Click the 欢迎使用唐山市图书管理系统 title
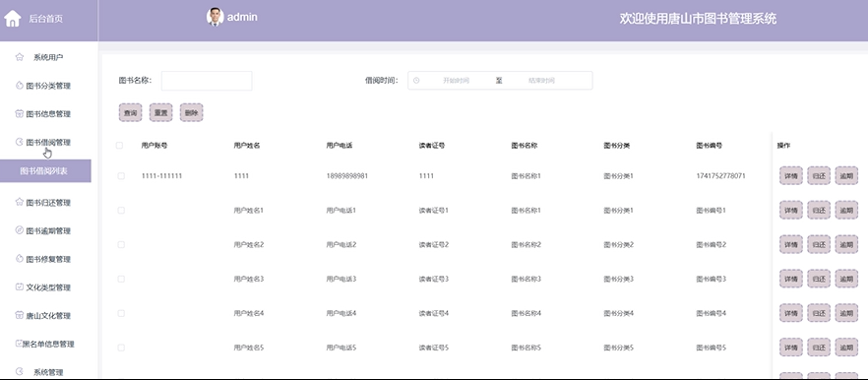 (698, 19)
